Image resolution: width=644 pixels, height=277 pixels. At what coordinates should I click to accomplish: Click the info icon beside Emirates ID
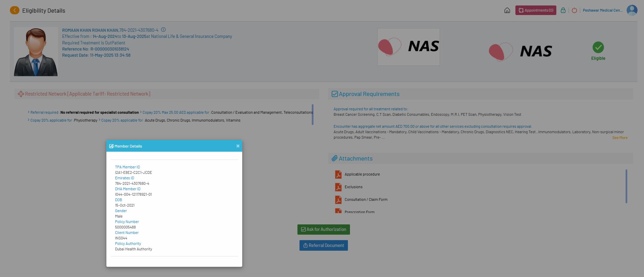click(x=163, y=30)
